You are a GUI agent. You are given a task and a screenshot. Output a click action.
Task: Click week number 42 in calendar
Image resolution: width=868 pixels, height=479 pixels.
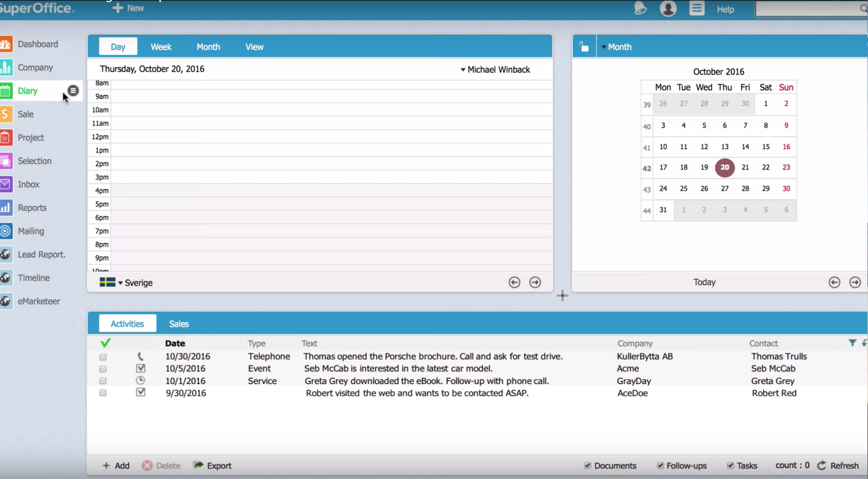tap(646, 168)
